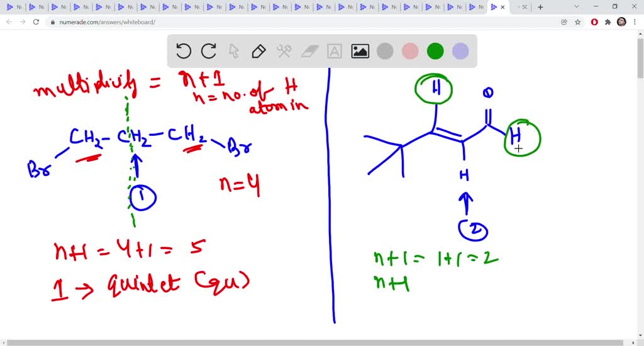644x346 pixels.
Task: Open the crossed tools icon
Action: point(284,51)
